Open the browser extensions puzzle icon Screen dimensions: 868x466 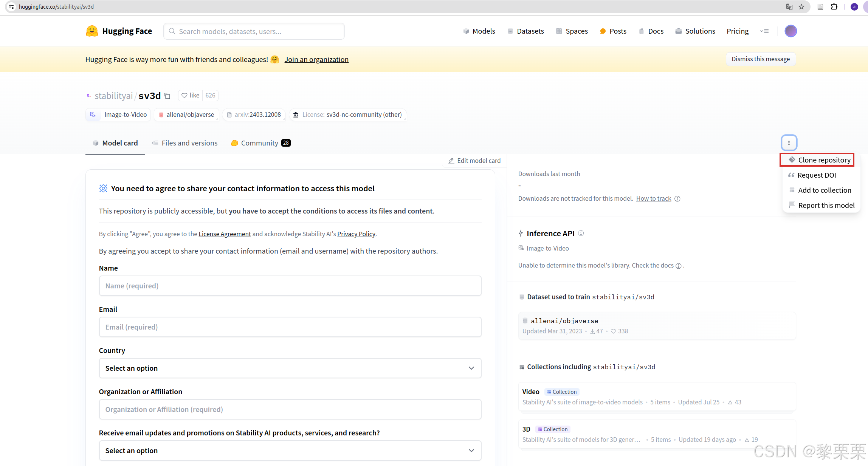[x=834, y=6]
